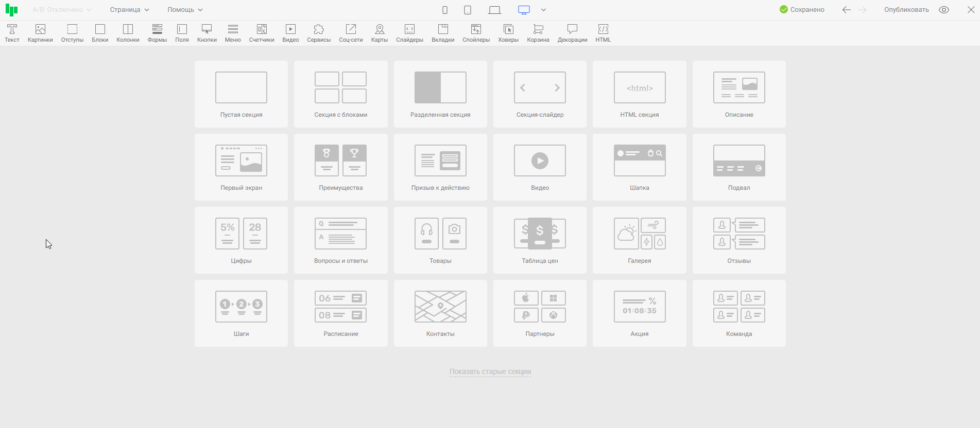The height and width of the screenshot is (428, 980).
Task: Click the undo back arrow
Action: tap(846, 10)
